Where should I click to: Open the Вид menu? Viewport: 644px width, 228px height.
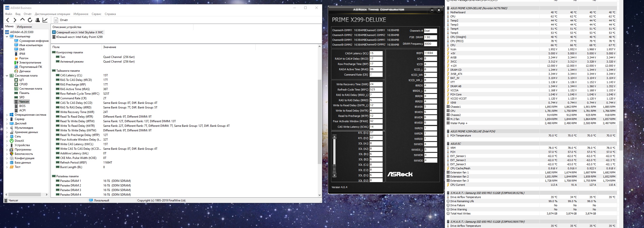click(18, 14)
